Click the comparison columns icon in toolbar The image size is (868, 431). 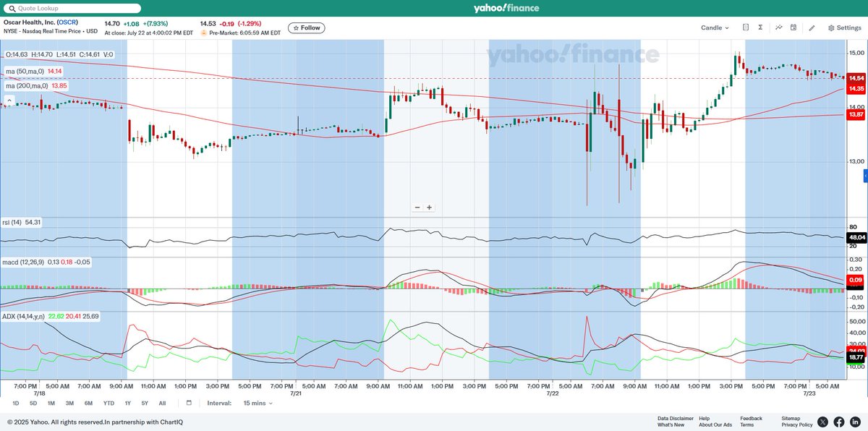click(x=746, y=27)
